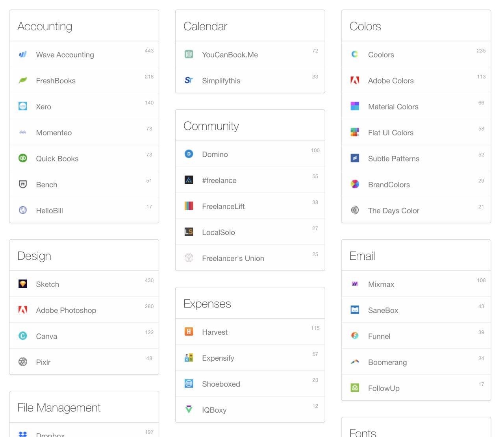Click the FreelanceLift striped icon

(x=189, y=206)
